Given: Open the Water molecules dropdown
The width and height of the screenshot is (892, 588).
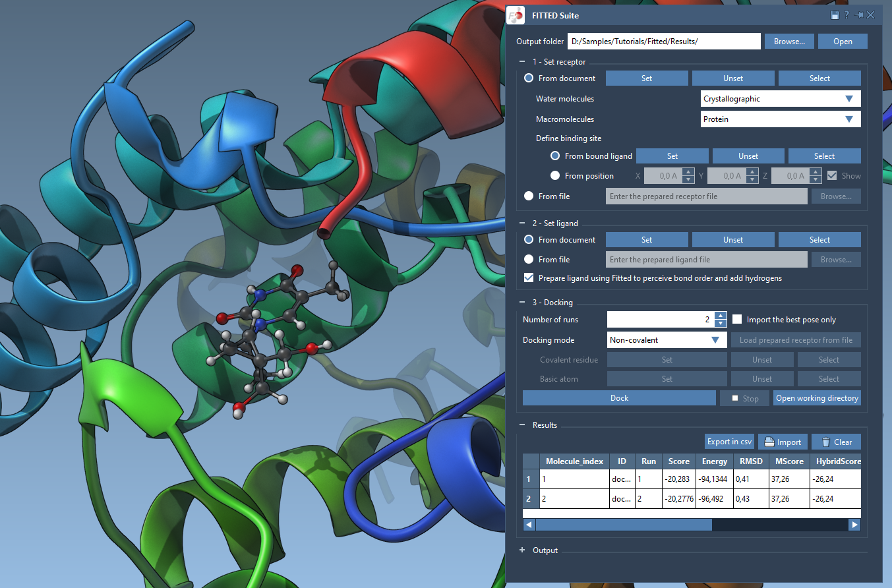Looking at the screenshot, I should [x=781, y=99].
